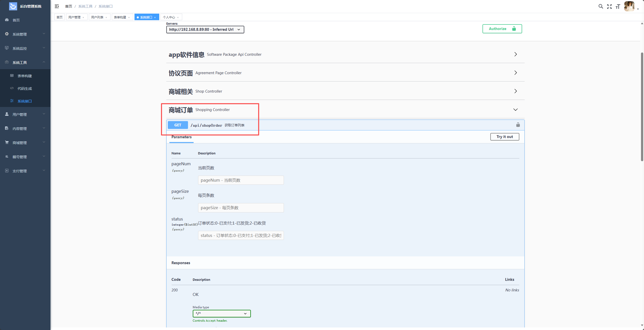Open the Servers URL dropdown
The image size is (644, 330).
[x=205, y=30]
